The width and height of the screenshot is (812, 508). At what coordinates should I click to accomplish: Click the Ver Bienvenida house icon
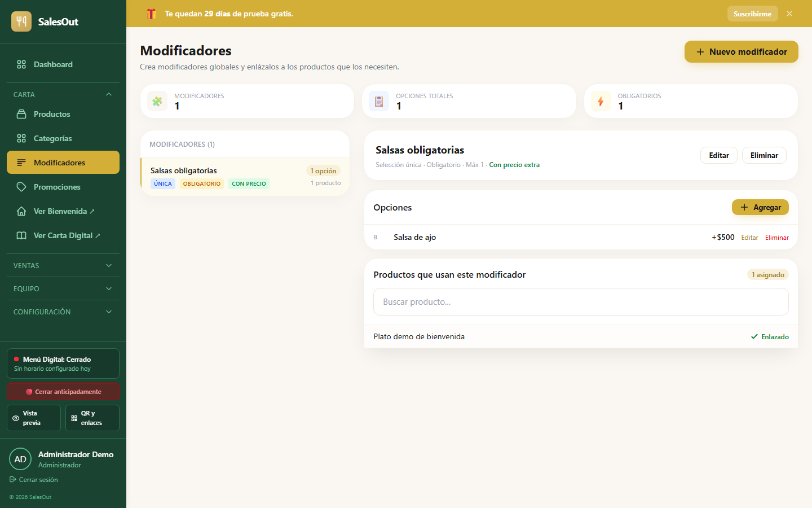(21, 211)
